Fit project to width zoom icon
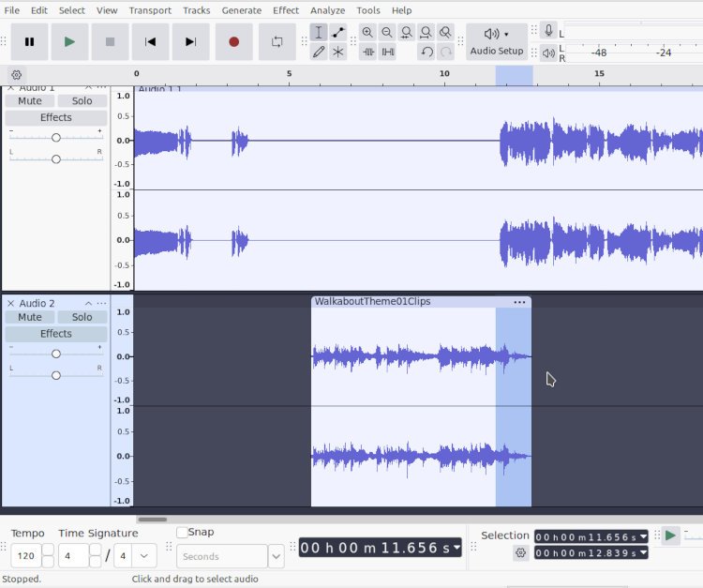Screen dimensions: 703x588 tap(426, 32)
